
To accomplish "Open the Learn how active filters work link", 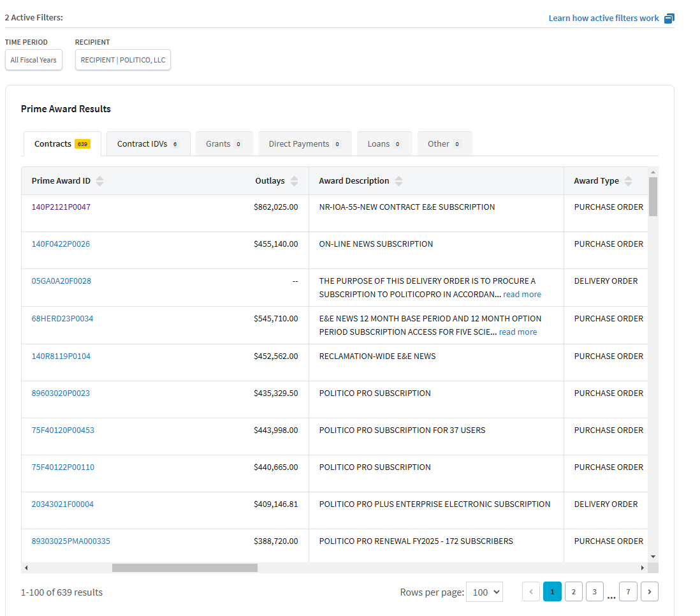I will tap(604, 18).
